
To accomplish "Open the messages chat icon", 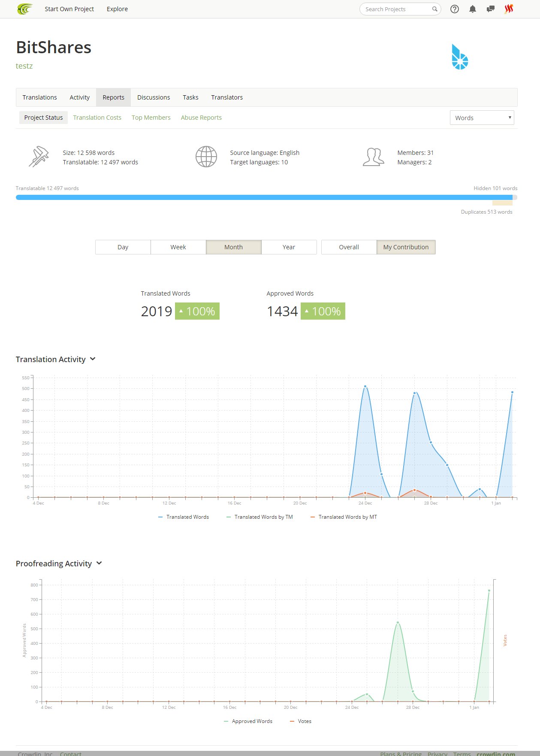I will pos(491,9).
